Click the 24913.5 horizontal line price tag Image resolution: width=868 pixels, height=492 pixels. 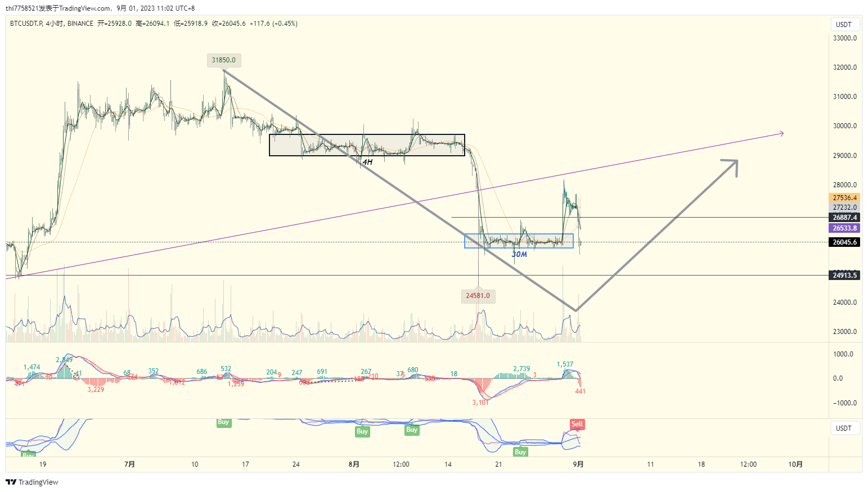(x=844, y=276)
